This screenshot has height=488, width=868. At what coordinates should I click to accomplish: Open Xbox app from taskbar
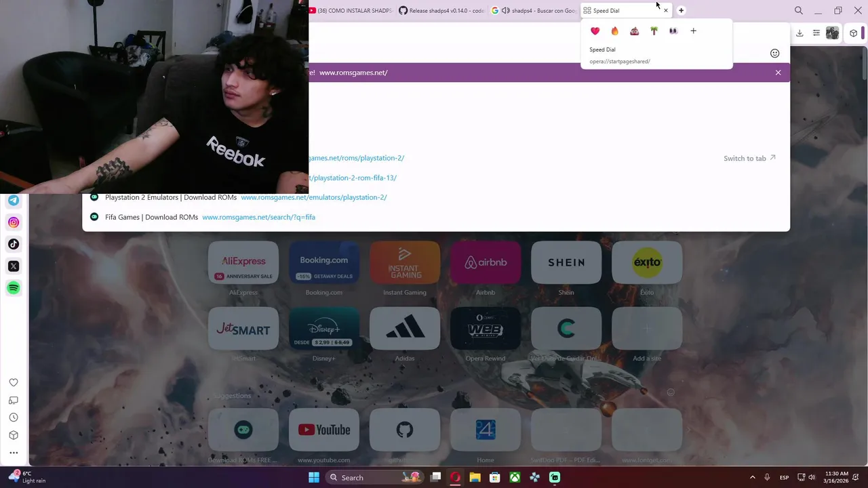coord(515,478)
